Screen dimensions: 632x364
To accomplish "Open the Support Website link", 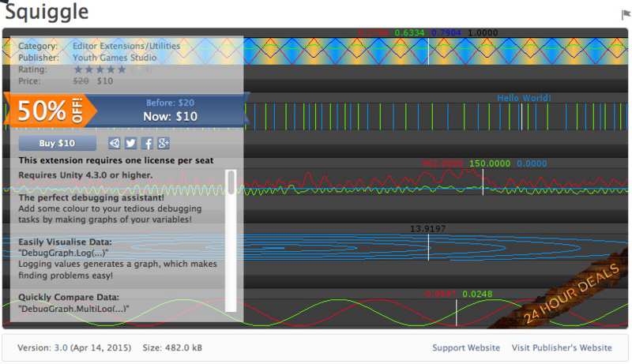I will [x=466, y=347].
